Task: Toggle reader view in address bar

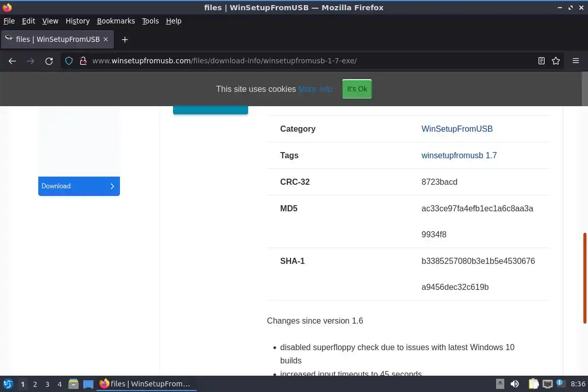Action: [541, 61]
